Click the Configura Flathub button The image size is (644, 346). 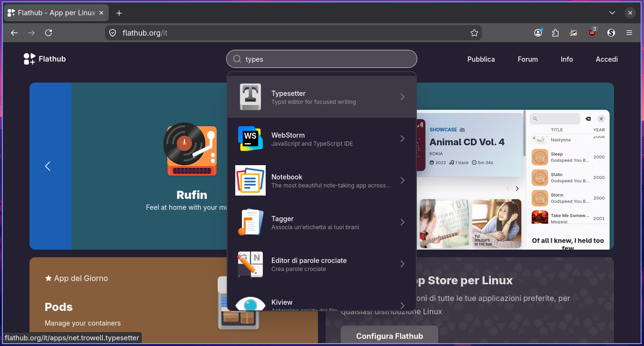coord(389,336)
